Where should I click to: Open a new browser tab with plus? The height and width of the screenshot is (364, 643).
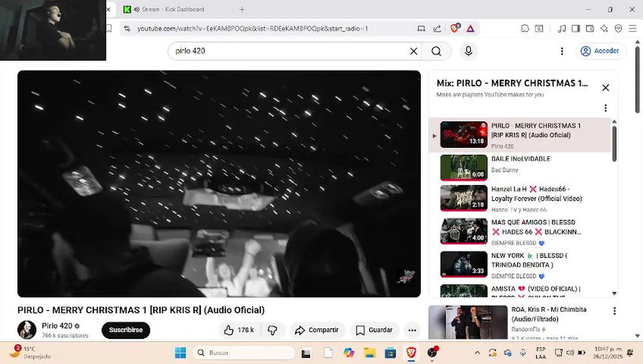[242, 9]
